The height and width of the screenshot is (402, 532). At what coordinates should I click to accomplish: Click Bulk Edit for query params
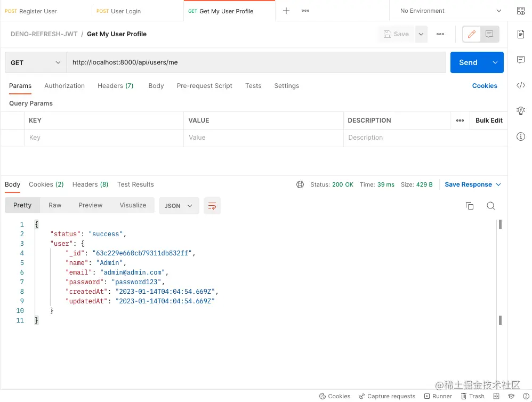tap(489, 120)
